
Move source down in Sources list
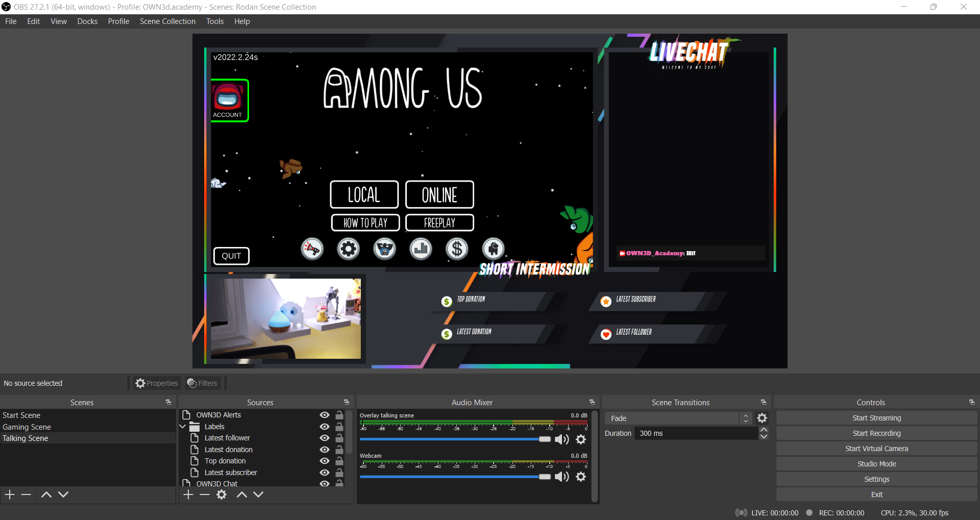(258, 494)
